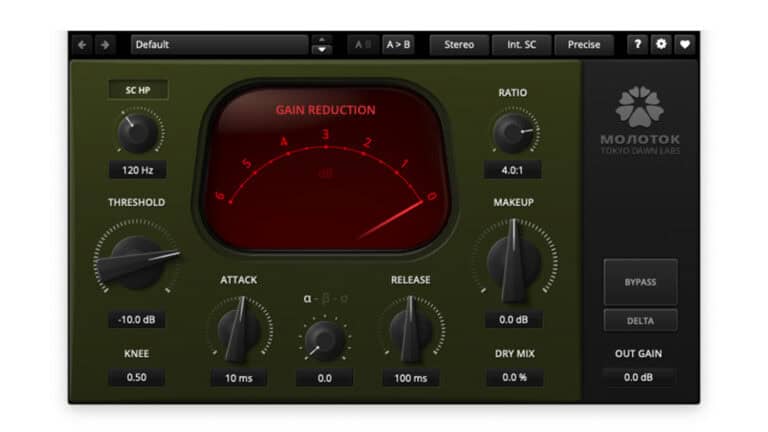Edit the Knee 0.50 value field
The image size is (768, 432).
(x=137, y=377)
